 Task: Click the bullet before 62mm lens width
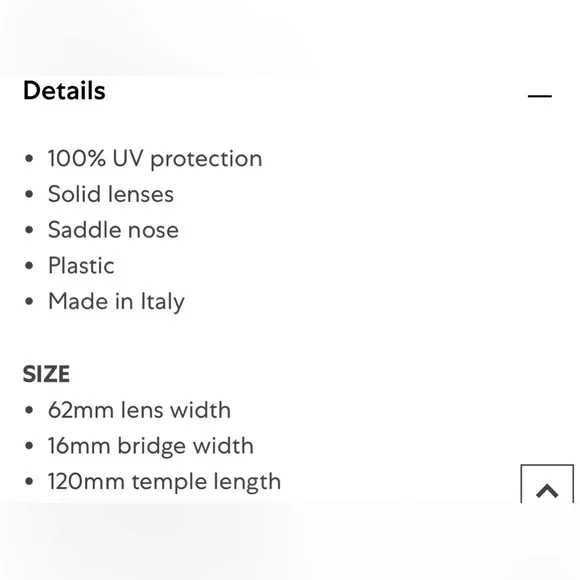tap(29, 410)
